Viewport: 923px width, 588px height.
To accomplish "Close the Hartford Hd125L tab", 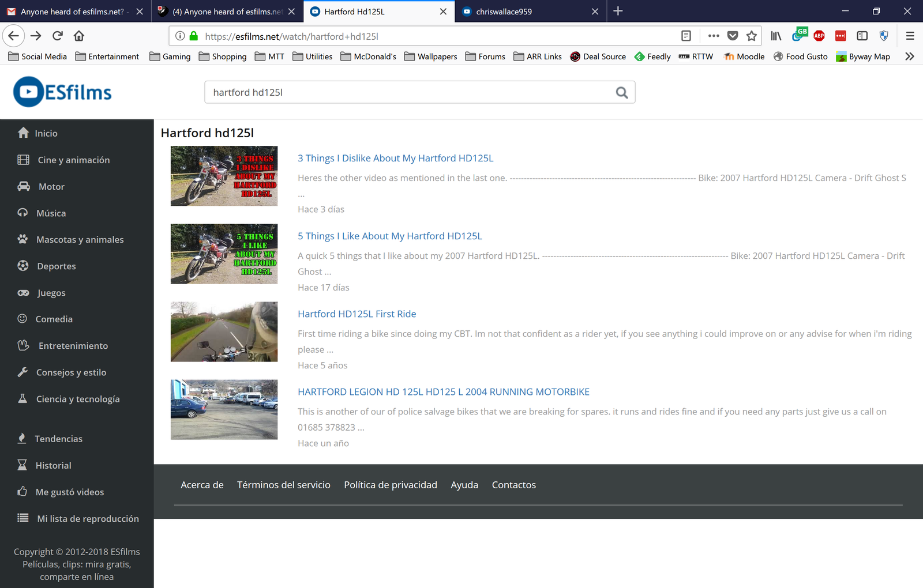I will [x=443, y=12].
